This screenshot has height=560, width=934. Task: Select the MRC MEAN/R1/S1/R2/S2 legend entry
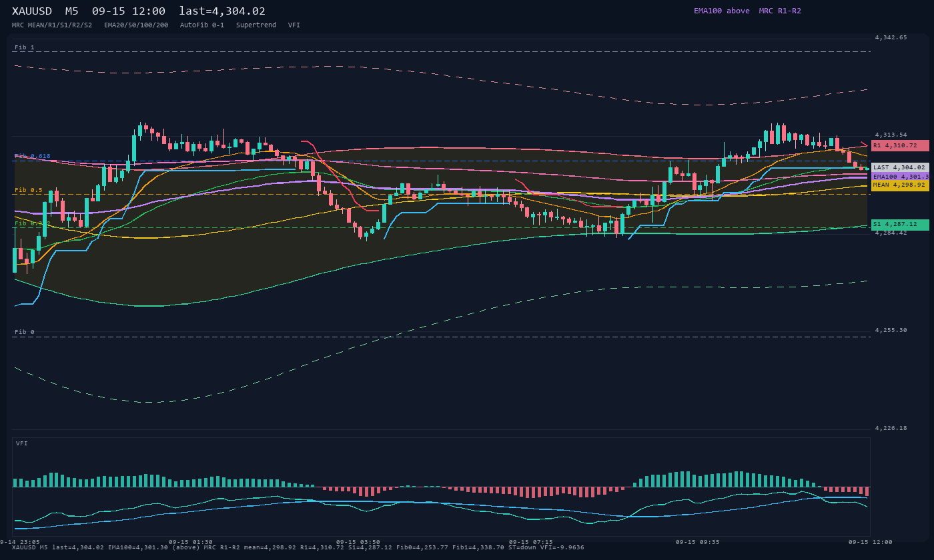click(x=52, y=25)
